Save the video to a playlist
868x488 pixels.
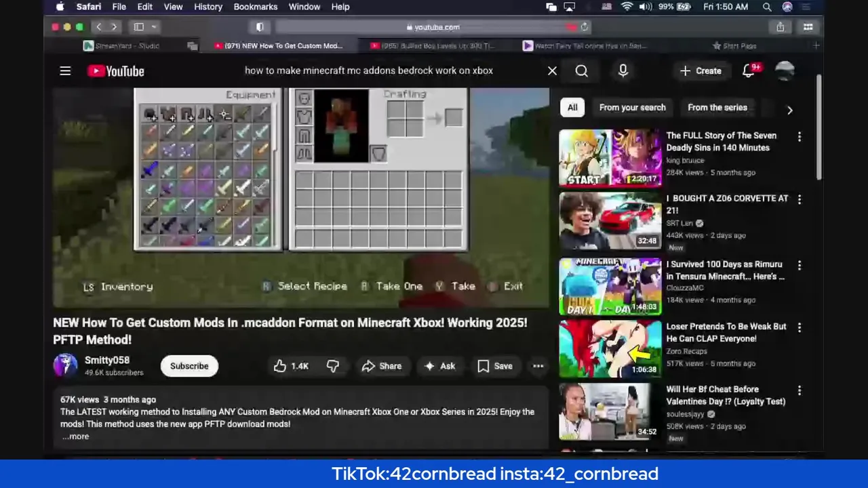coord(495,366)
